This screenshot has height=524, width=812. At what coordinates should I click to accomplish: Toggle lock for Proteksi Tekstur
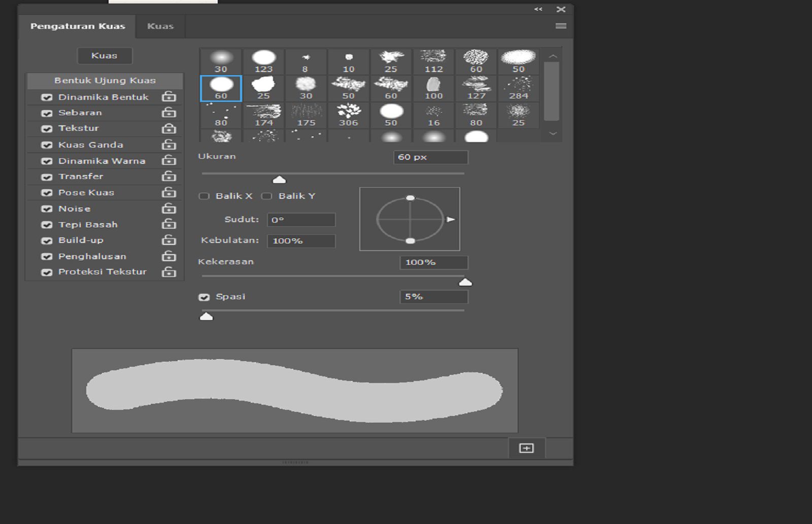[x=169, y=272]
